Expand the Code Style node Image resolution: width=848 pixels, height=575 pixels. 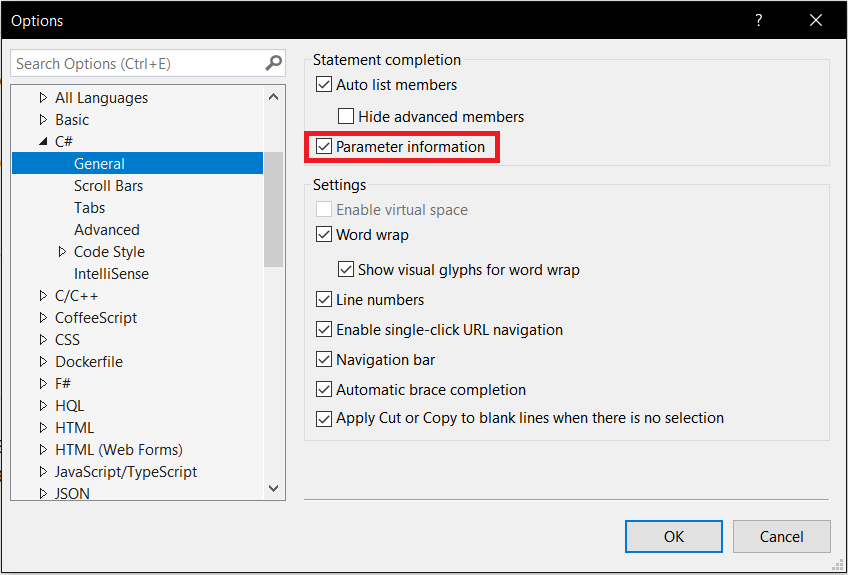tap(62, 252)
